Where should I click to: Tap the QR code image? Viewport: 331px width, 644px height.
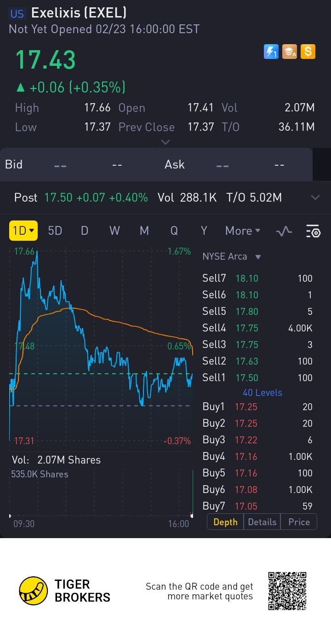click(x=287, y=591)
